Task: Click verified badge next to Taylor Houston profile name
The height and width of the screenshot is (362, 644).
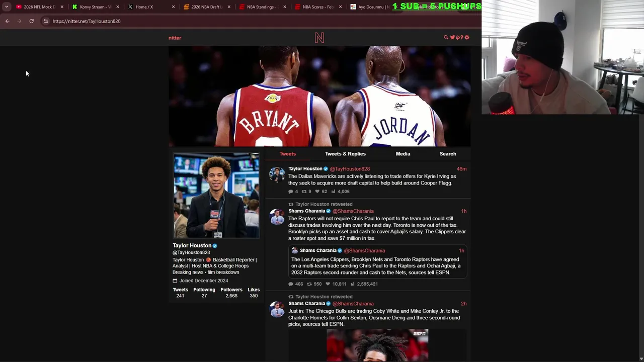Action: tap(215, 246)
